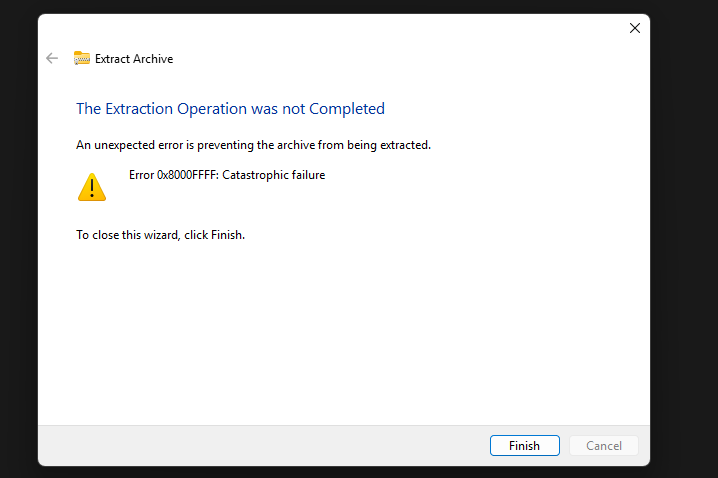Screen dimensions: 718x478
Task: Click the zipped folder icon beside Extract Archive
Action: point(82,58)
